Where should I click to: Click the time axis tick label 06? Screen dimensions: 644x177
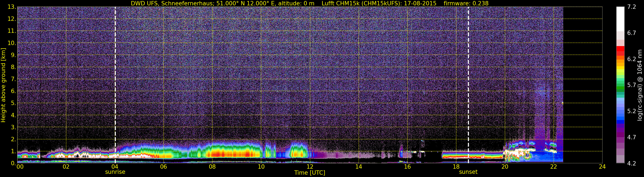point(164,167)
